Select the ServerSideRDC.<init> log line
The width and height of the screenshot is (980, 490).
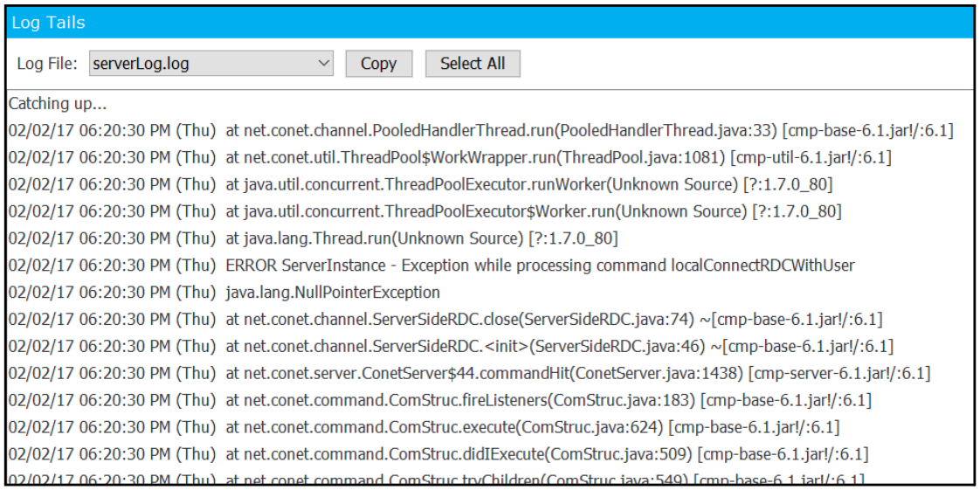tap(452, 346)
